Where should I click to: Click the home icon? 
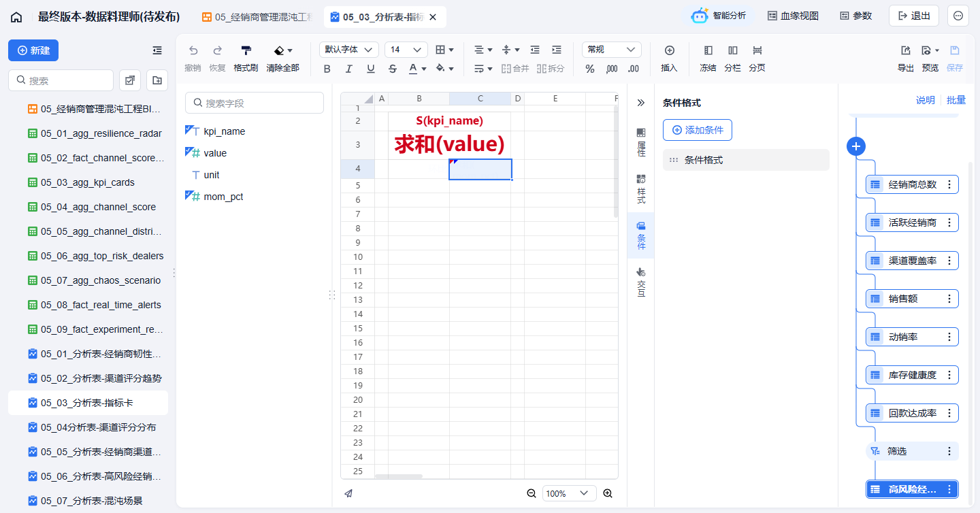tap(16, 17)
